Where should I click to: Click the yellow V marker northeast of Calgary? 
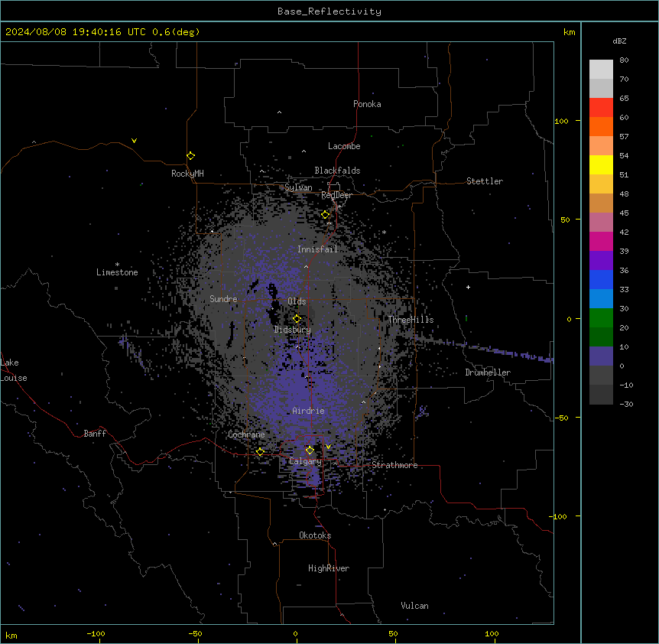pyautogui.click(x=328, y=447)
